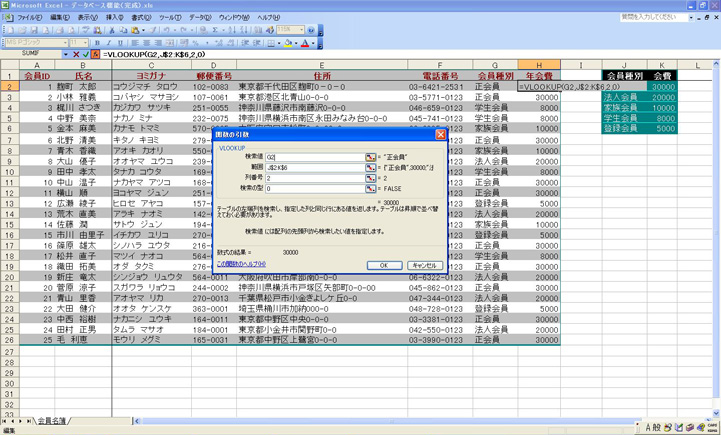Open the 表示(V) menu
This screenshot has height=435, width=721.
pyautogui.click(x=87, y=17)
